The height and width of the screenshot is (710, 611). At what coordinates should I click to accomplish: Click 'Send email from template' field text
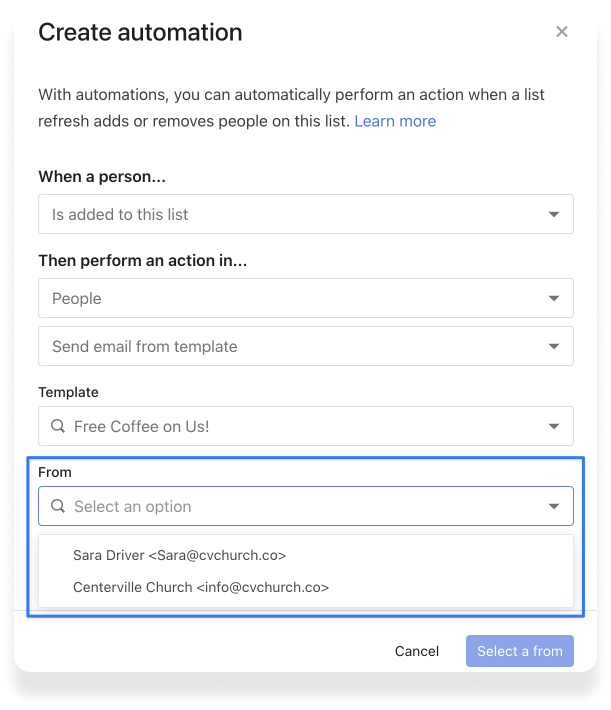click(x=145, y=346)
